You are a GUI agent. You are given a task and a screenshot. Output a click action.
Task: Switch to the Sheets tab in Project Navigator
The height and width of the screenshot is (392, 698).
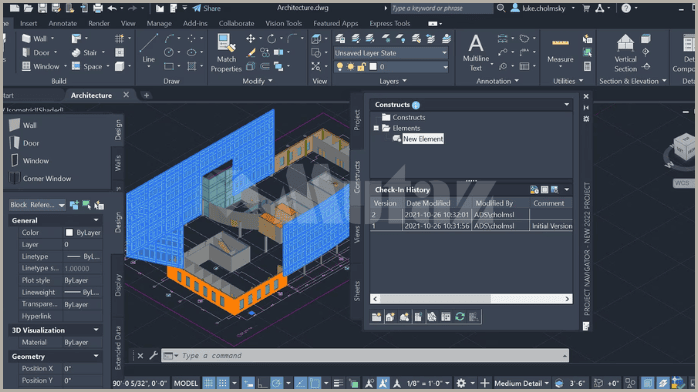pyautogui.click(x=357, y=291)
